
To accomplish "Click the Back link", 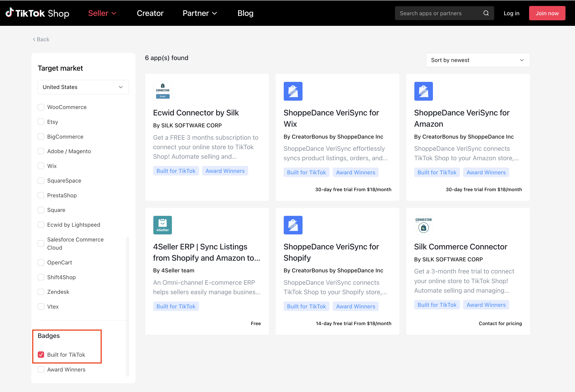I will [x=41, y=39].
